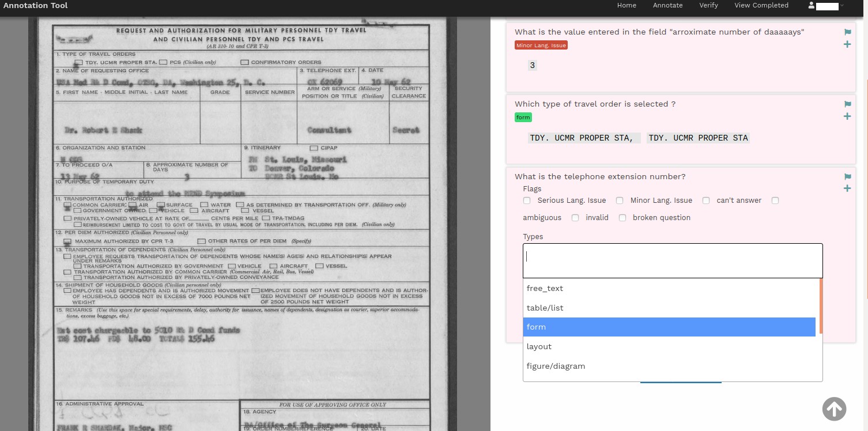868x431 pixels.
Task: Tick the broken question checkbox
Action: click(622, 218)
